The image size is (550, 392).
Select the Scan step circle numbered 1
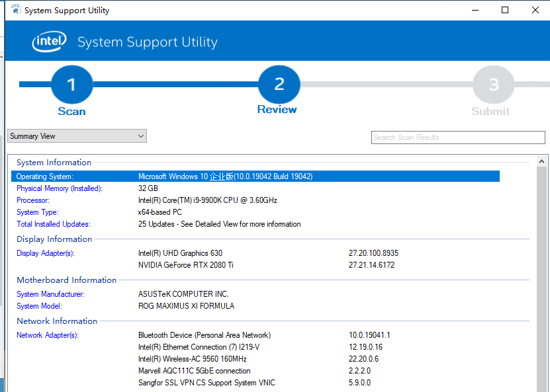(x=71, y=85)
